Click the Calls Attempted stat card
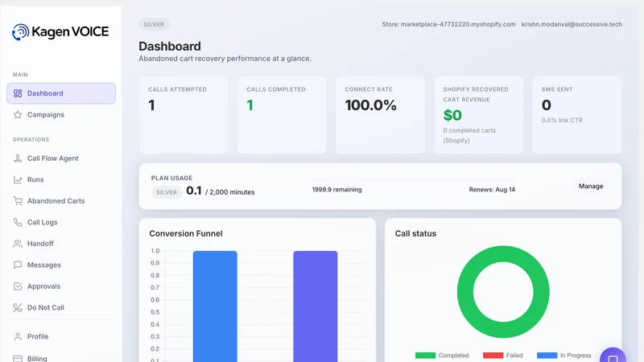Screen dimensions: 644x362 pos(184,115)
